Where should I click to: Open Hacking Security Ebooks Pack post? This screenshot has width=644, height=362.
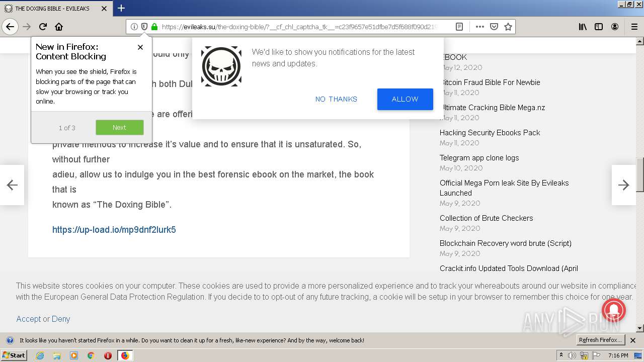click(x=490, y=133)
